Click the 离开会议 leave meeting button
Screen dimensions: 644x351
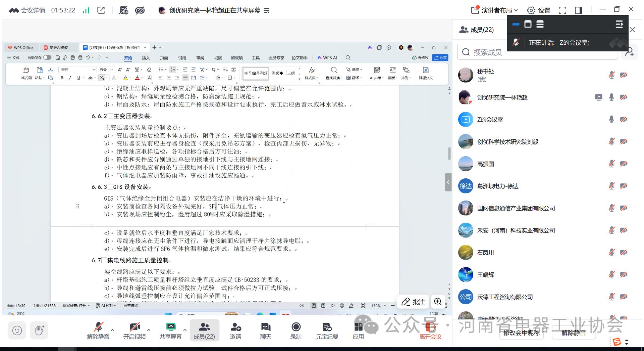pyautogui.click(x=430, y=331)
